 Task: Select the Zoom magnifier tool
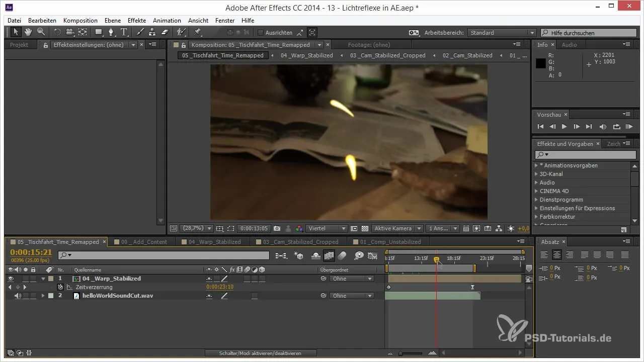41,32
